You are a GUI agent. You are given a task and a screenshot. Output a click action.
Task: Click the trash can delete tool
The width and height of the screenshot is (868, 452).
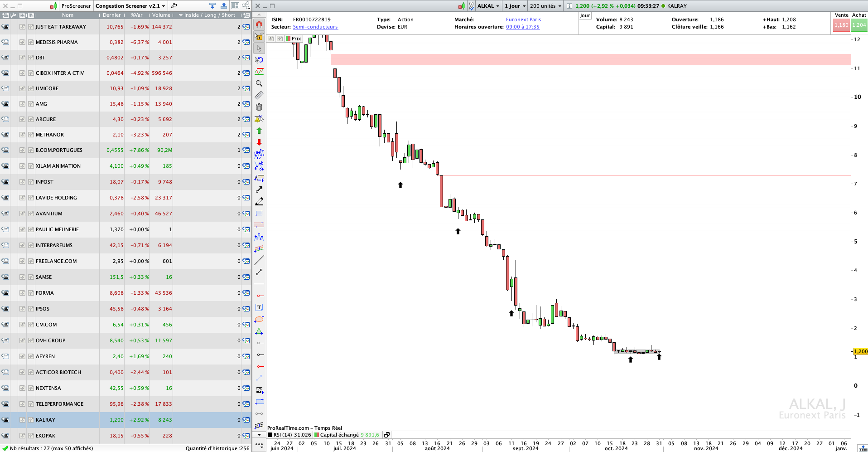[x=259, y=107]
